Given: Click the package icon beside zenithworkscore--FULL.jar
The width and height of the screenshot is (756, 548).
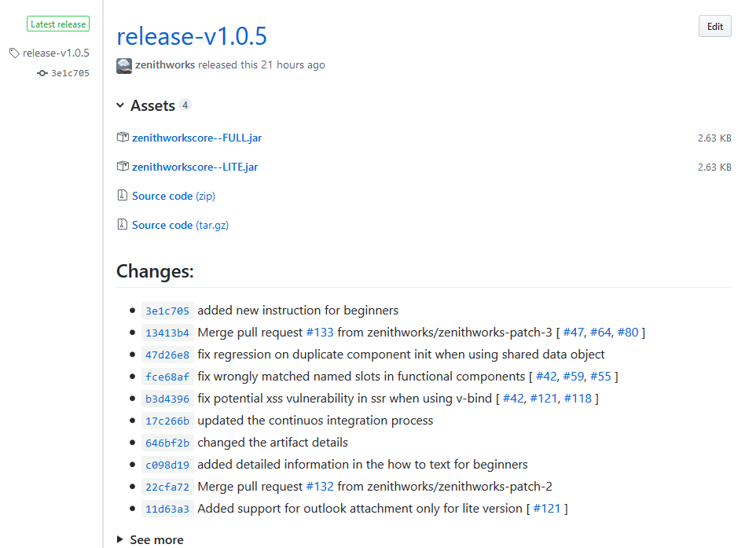Looking at the screenshot, I should click(x=123, y=137).
